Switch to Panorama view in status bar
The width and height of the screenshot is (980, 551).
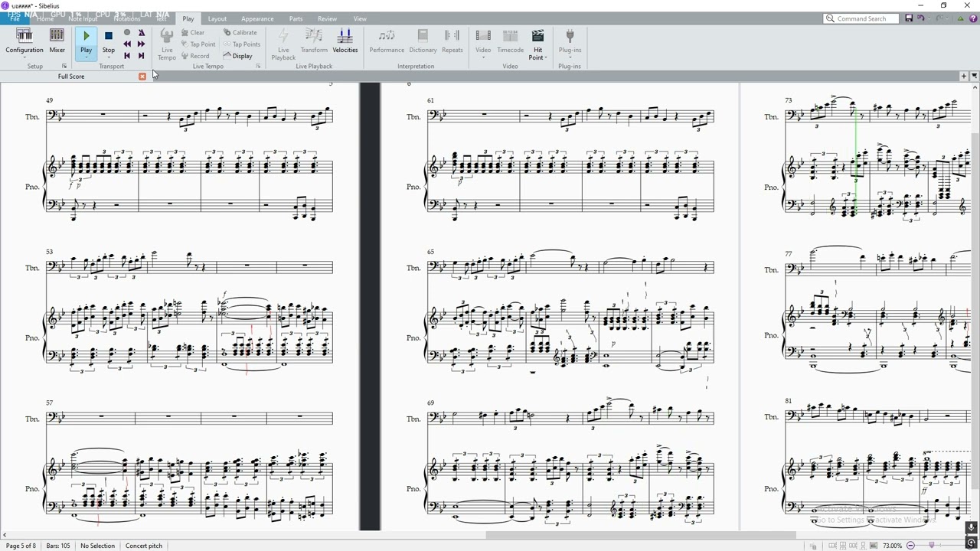874,546
